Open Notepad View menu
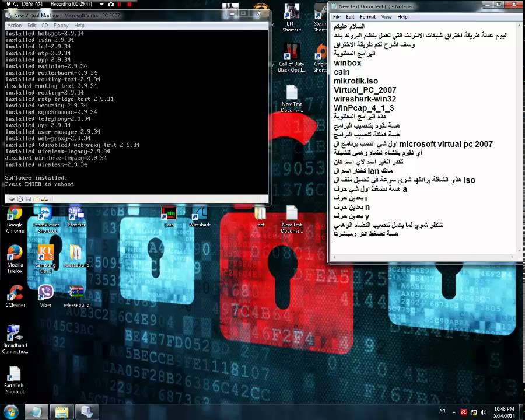525x420 pixels. pos(386,17)
